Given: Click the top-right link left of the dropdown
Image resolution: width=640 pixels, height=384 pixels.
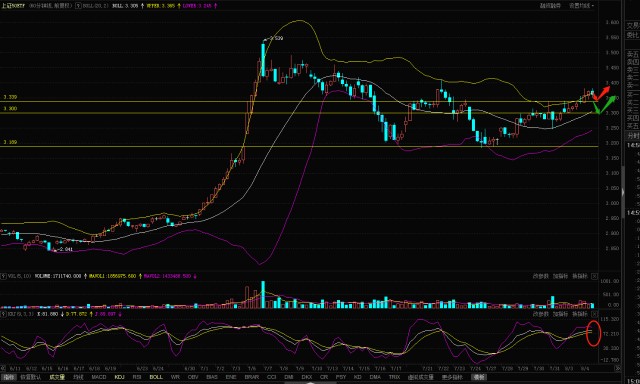Looking at the screenshot, I should tap(550, 6).
